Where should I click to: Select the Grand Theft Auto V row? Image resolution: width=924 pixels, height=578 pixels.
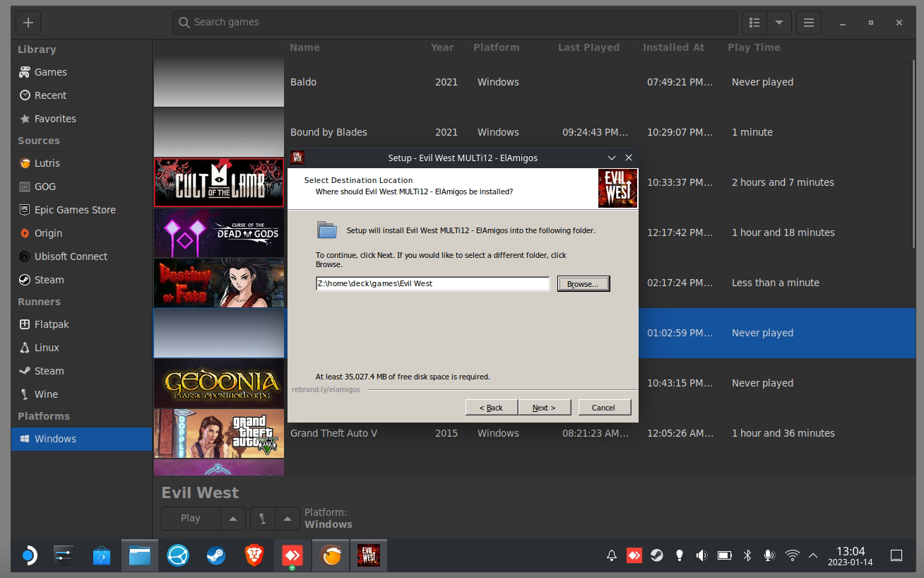click(533, 433)
